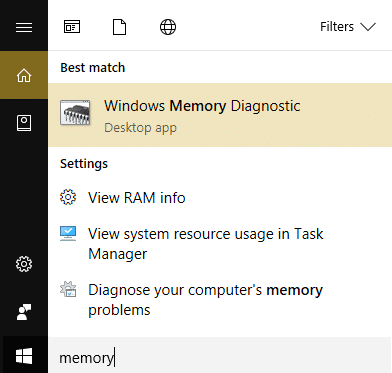Click monitor icon beside Task Manager result
This screenshot has width=392, height=373.
pyautogui.click(x=68, y=233)
